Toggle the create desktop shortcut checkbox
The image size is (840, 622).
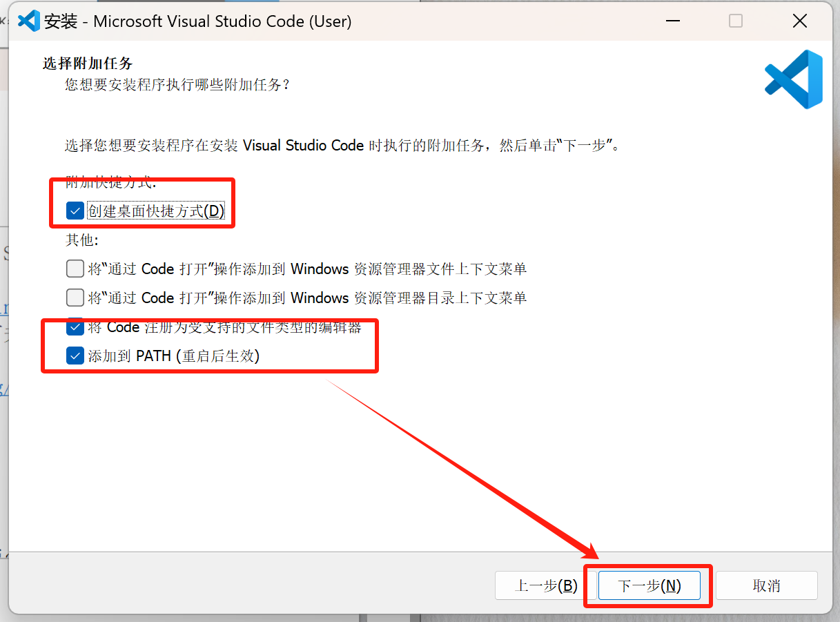click(x=75, y=211)
